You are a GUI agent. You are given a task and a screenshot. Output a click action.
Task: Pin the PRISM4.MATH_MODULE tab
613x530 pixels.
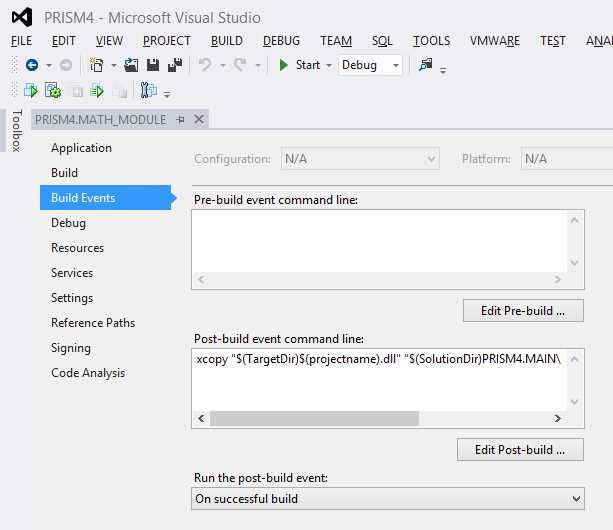point(180,120)
